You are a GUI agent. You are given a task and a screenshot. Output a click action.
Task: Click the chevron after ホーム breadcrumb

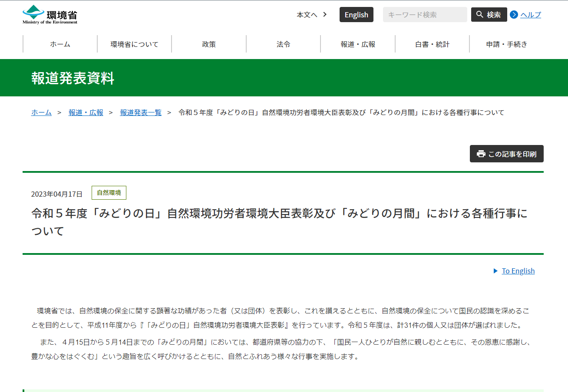point(59,112)
